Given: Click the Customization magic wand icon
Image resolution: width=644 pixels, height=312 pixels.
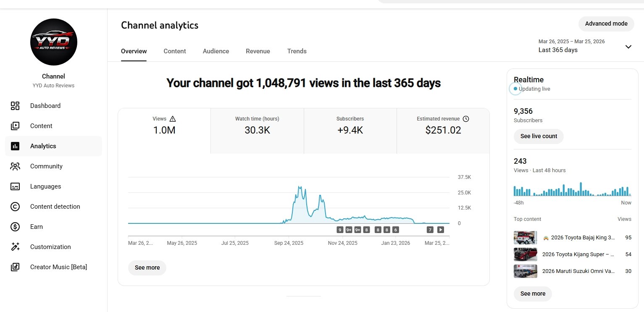Looking at the screenshot, I should click(15, 247).
